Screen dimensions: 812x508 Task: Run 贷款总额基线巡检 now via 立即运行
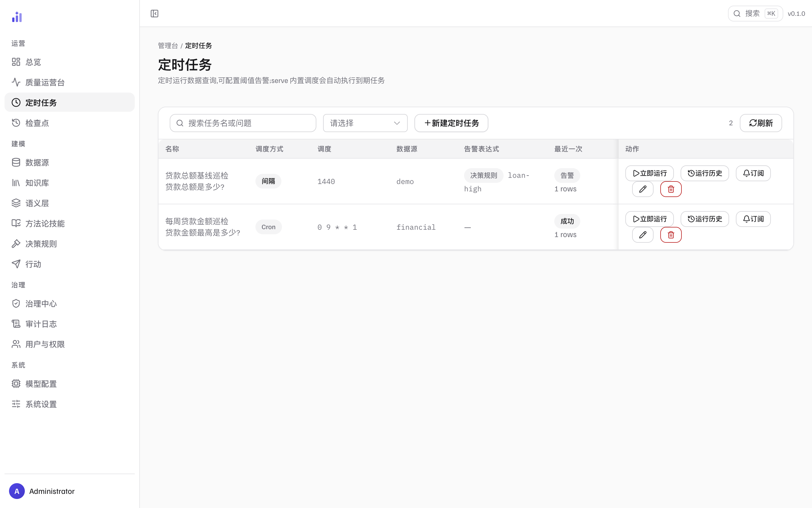tap(649, 173)
